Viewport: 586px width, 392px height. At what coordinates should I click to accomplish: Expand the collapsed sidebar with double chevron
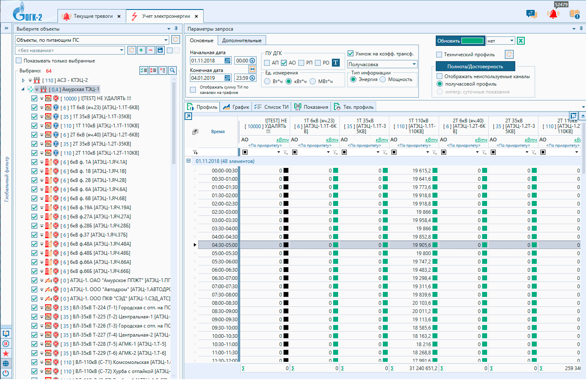(6, 28)
